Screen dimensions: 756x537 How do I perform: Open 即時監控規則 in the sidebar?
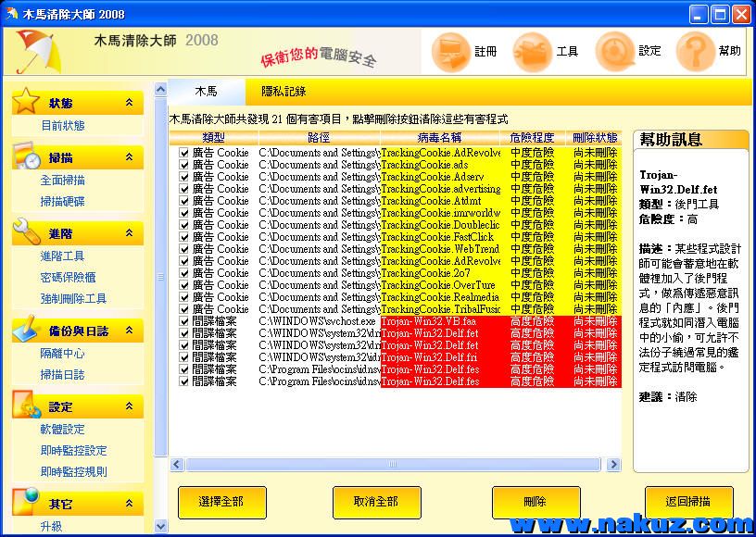[x=73, y=472]
